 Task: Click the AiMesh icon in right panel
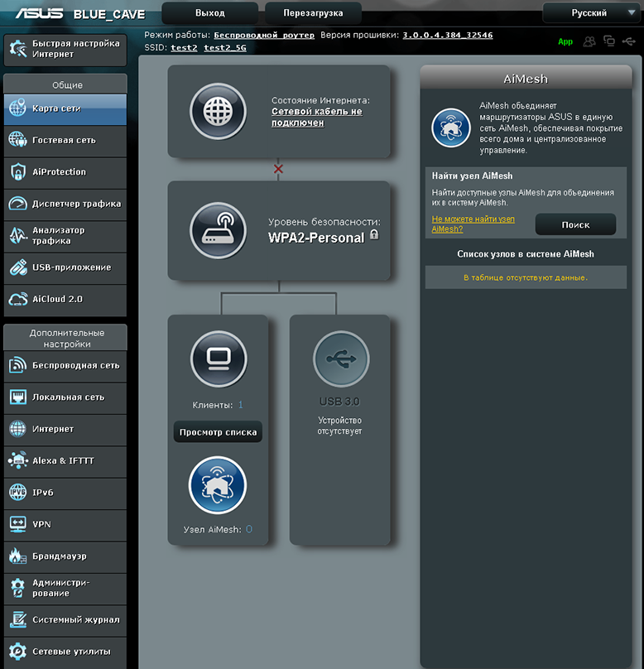point(451,128)
